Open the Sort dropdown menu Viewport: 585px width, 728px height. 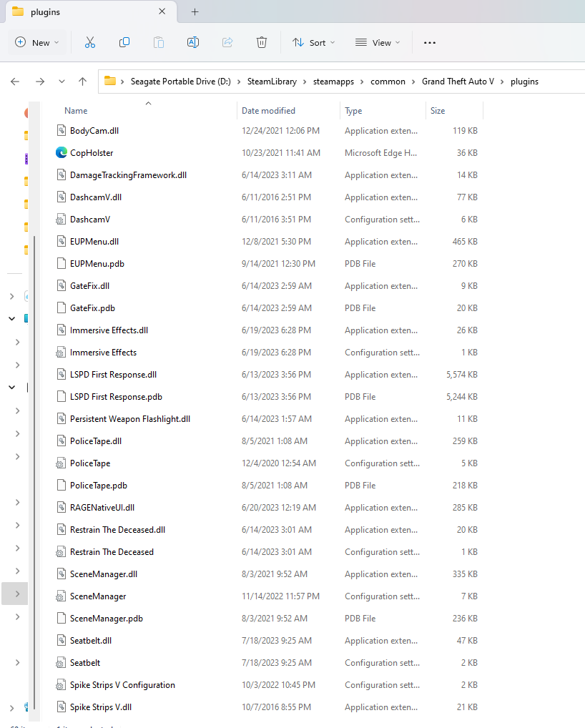click(x=313, y=43)
